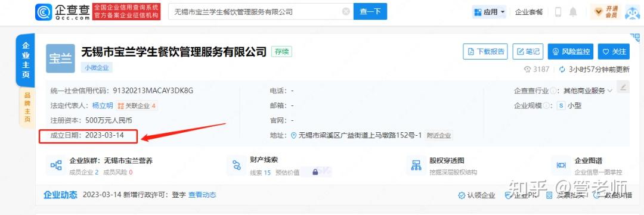644x215 pixels.
Task: Click the edit pencil icon on info panel
Action: (623, 86)
